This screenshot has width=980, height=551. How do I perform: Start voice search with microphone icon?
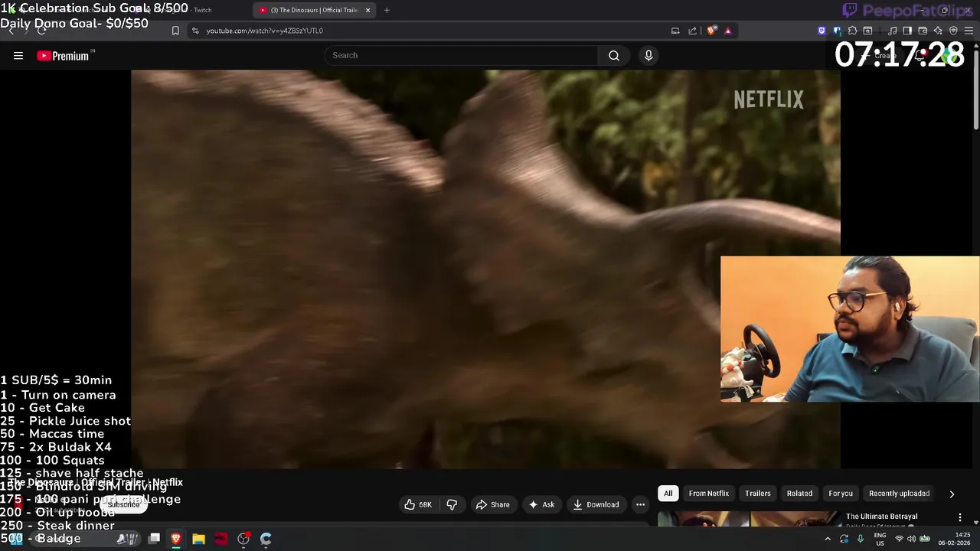pyautogui.click(x=648, y=55)
